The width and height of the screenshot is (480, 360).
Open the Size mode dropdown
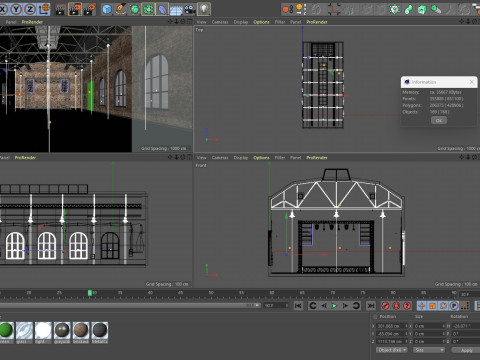point(429,350)
